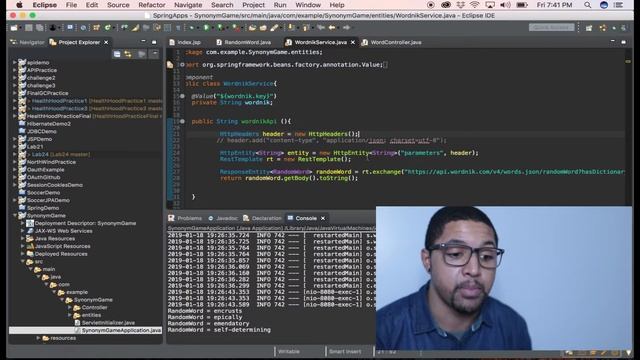Image resolution: width=640 pixels, height=360 pixels.
Task: Expand Deployment Descriptor: SynonymGame node
Action: pos(22,223)
